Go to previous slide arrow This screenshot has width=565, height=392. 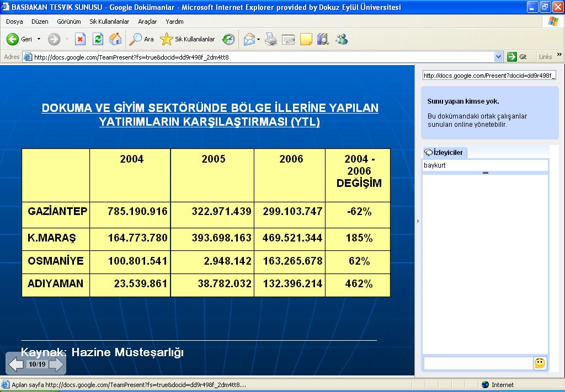tap(16, 364)
